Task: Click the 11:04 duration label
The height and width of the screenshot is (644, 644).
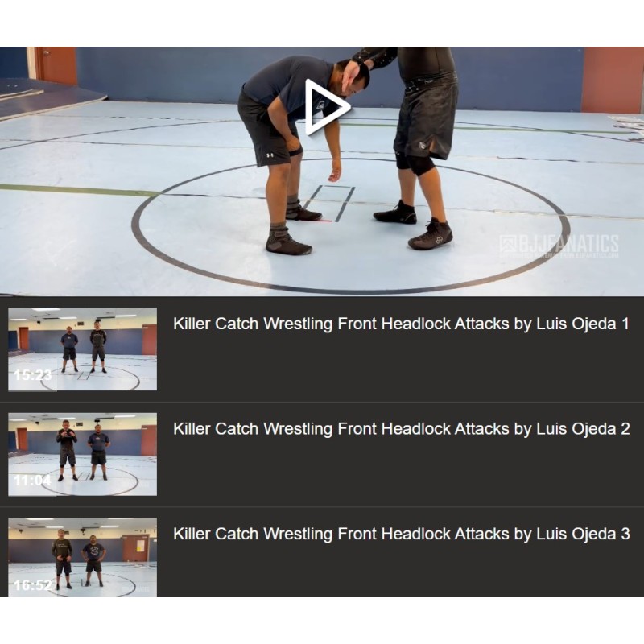Action: click(x=32, y=480)
